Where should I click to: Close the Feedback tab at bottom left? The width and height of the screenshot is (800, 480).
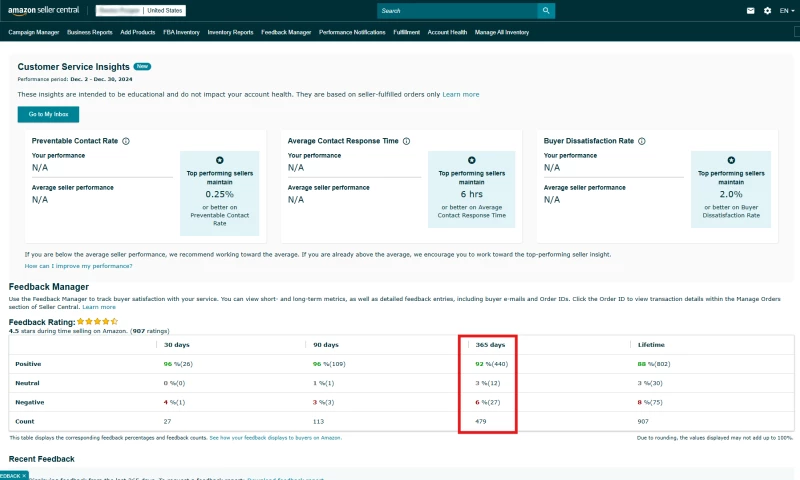[24, 475]
